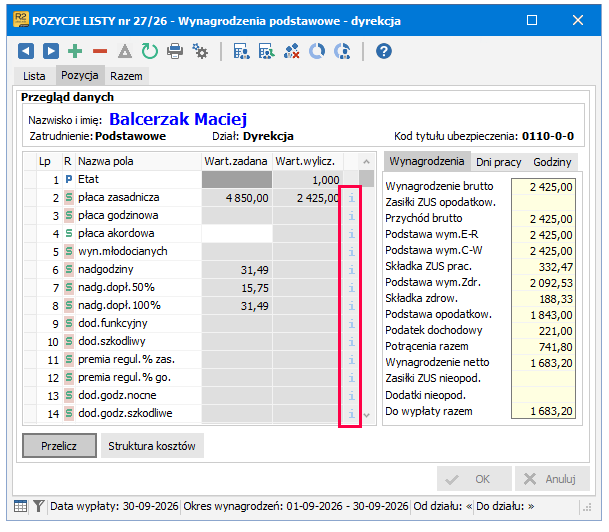The height and width of the screenshot is (532, 609).
Task: Click the Do wypłaty razem value
Action: [x=543, y=411]
